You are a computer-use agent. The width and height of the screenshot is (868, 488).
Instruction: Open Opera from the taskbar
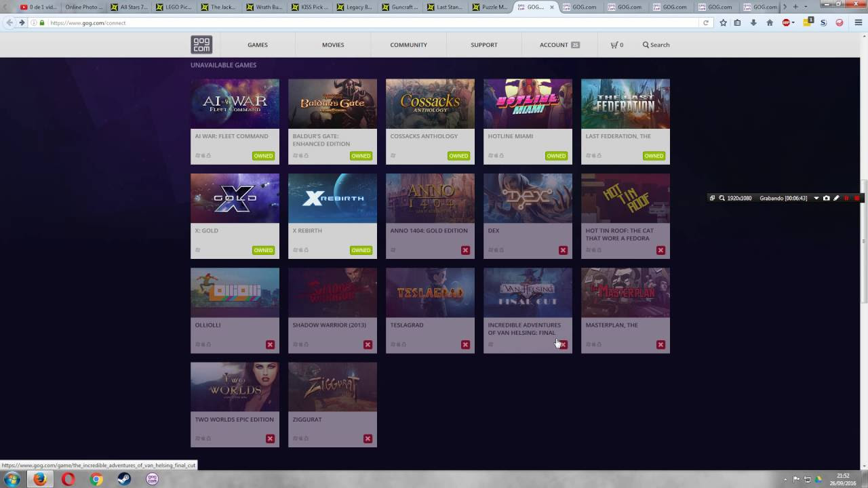(68, 479)
